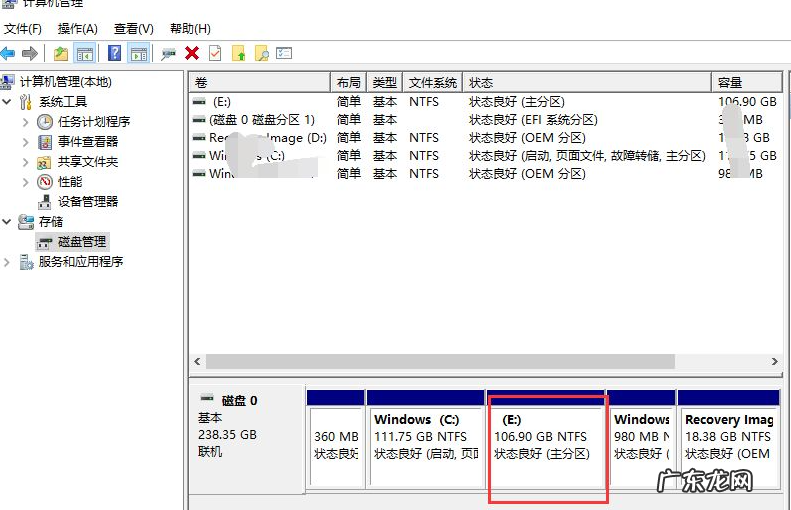The image size is (791, 510).
Task: Select Task Scheduler clock icon
Action: 45,122
